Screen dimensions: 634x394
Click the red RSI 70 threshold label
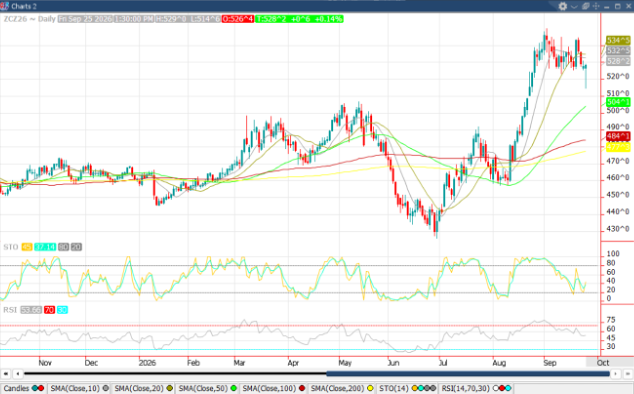pos(49,310)
